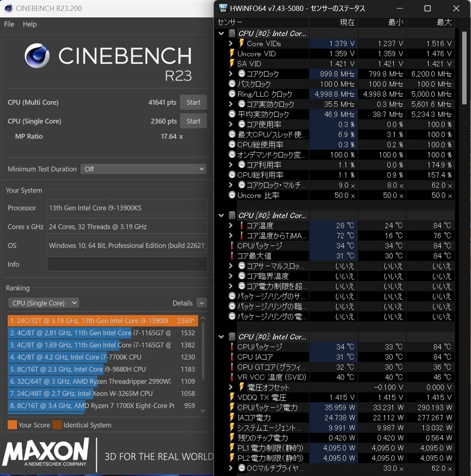471x476 pixels.
Task: Select the Threadripper 2990WX ranking entry
Action: 103,381
